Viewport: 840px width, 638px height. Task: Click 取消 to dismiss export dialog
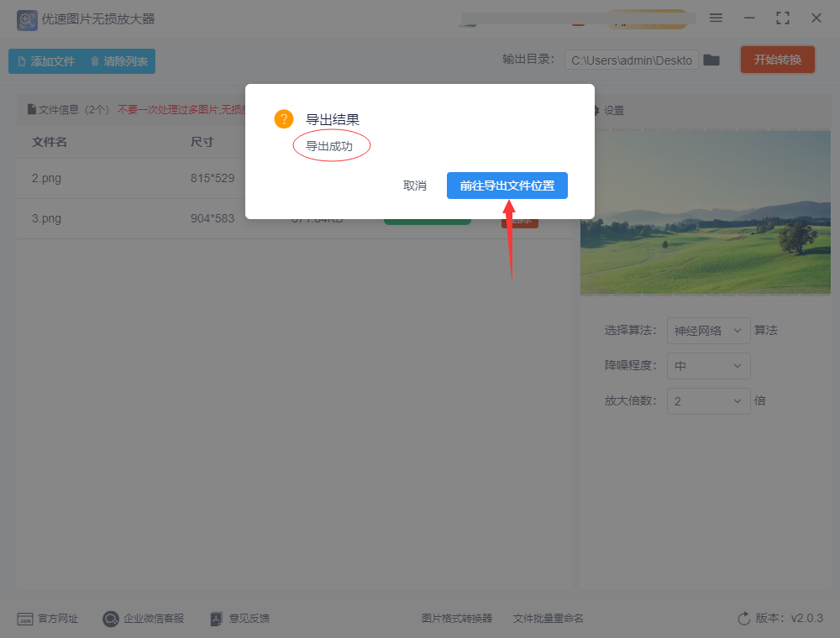(415, 186)
